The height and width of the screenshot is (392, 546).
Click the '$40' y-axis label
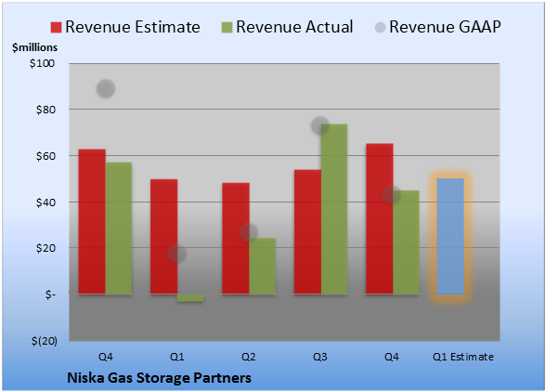coord(45,203)
